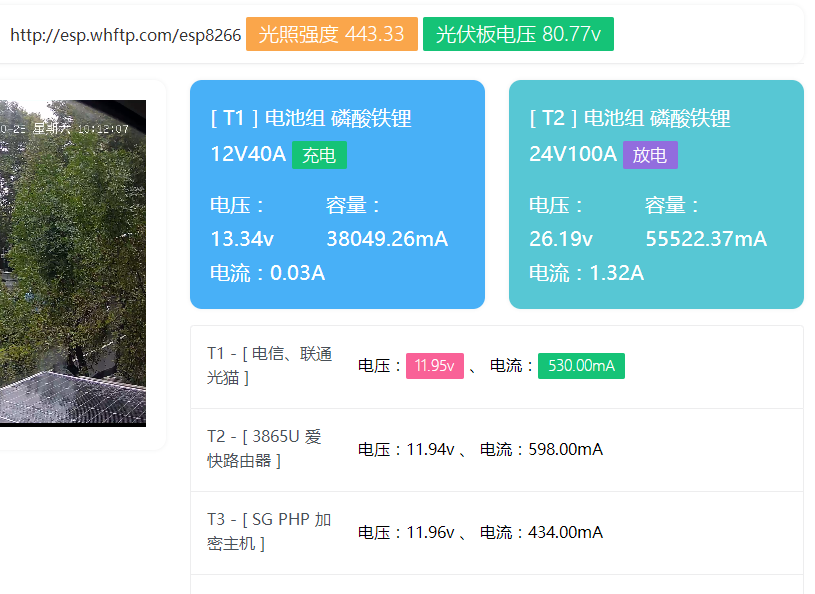Screen dimensions: 815x594
Task: Click the camera timestamp 10:12:07 overlay
Action: point(103,129)
